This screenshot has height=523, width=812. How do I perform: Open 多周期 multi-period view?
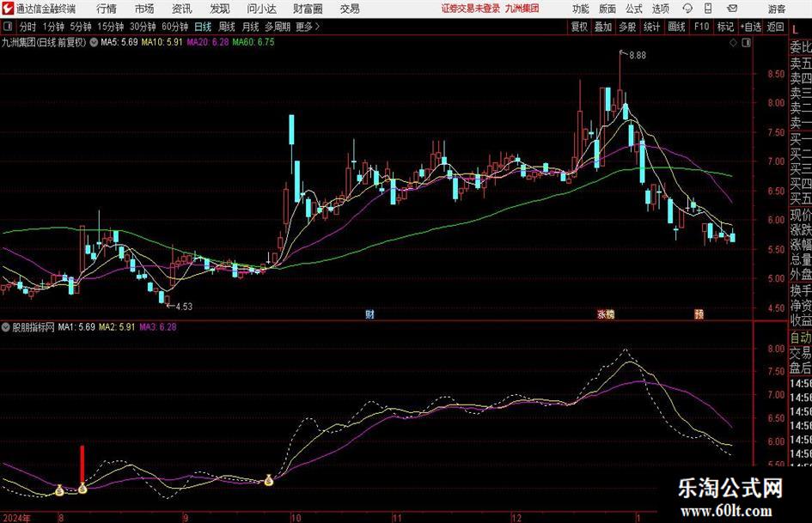[x=277, y=27]
